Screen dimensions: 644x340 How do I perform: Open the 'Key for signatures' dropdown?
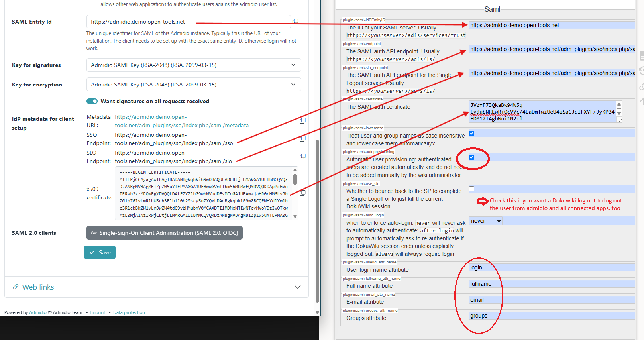pos(194,65)
